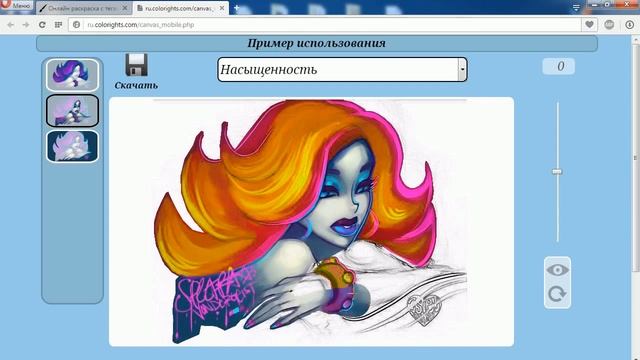Click the ad blocker extension icon
The image size is (640, 360).
click(x=609, y=25)
